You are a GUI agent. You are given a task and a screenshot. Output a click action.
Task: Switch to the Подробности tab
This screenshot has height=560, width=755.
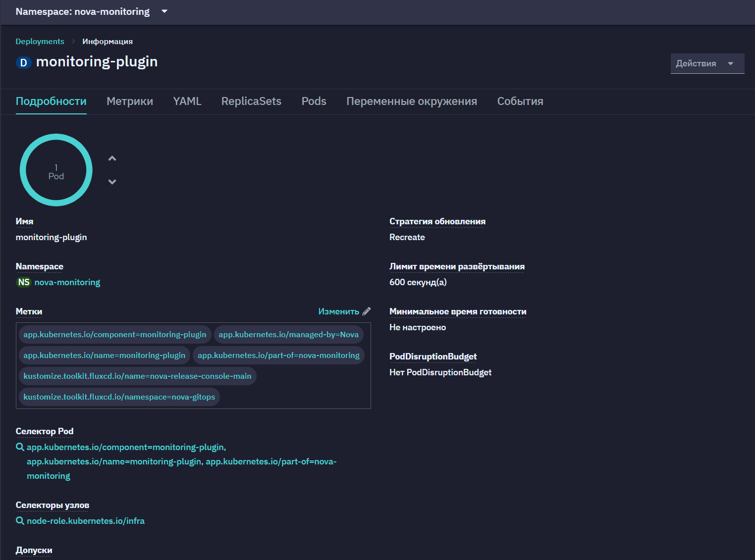[51, 102]
